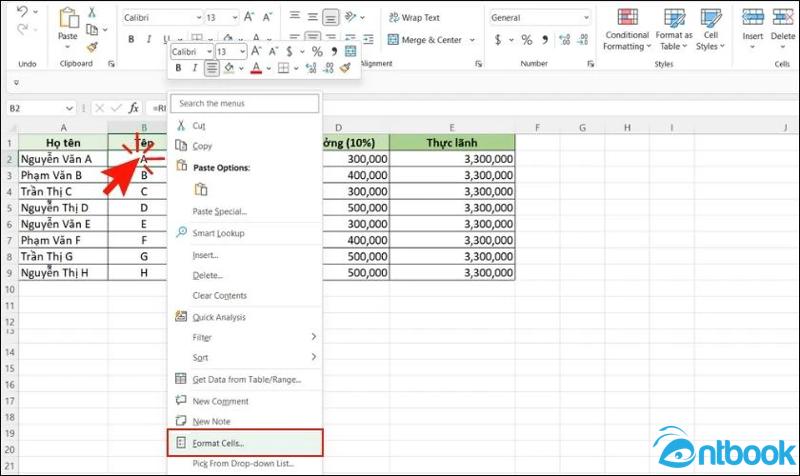Apply Comma Style in ribbon Number group
This screenshot has width=800, height=476.
(545, 39)
